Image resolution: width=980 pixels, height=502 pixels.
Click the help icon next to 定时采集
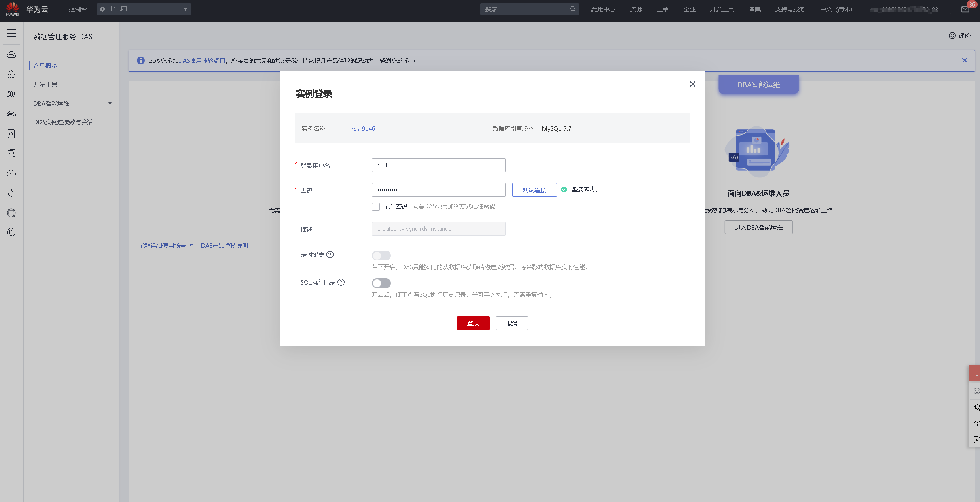click(x=330, y=255)
